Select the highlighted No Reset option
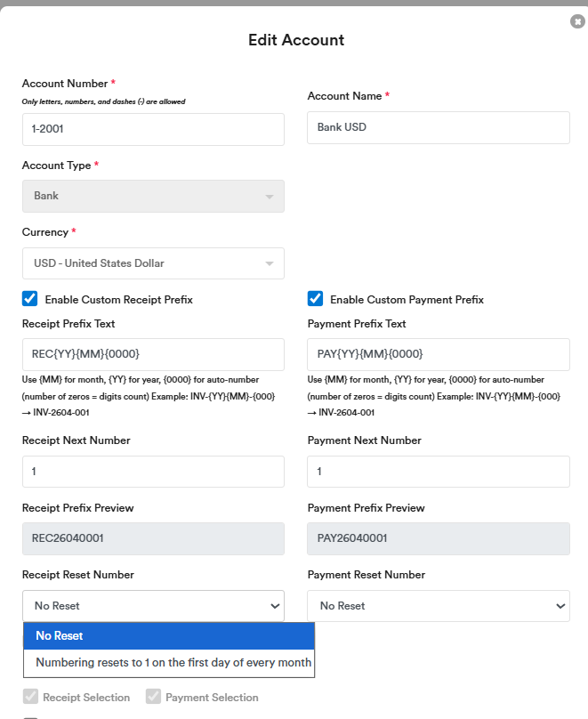The height and width of the screenshot is (719, 588). click(169, 636)
